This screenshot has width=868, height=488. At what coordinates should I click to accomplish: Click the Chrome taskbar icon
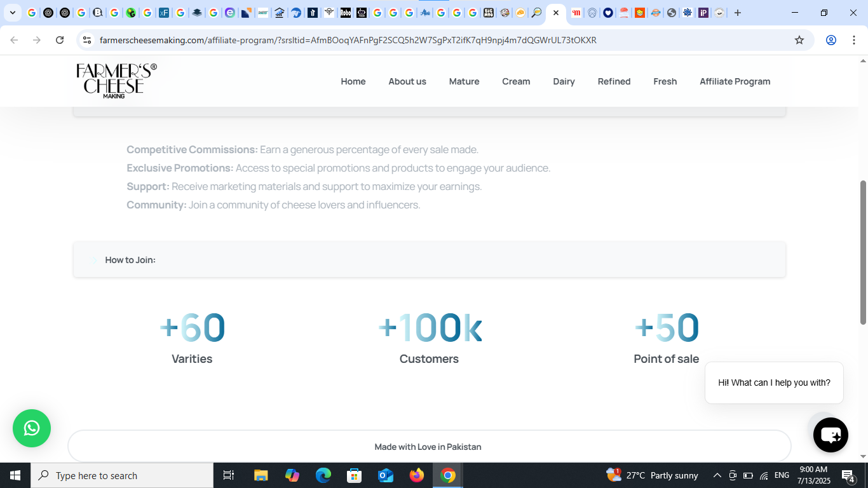(448, 475)
